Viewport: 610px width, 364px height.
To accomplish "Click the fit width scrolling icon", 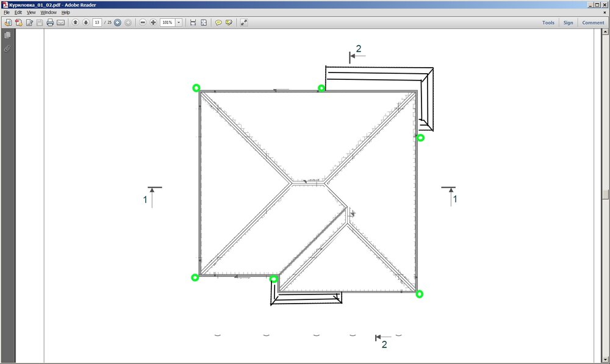I will coord(193,23).
